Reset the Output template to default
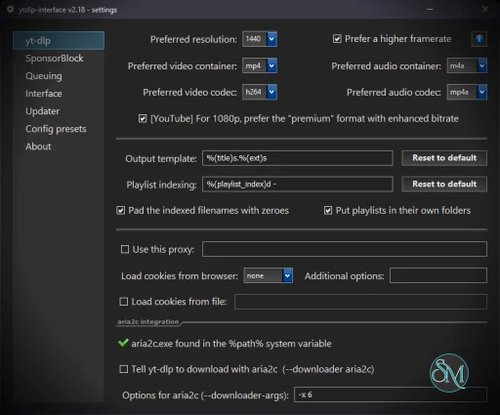 [444, 158]
